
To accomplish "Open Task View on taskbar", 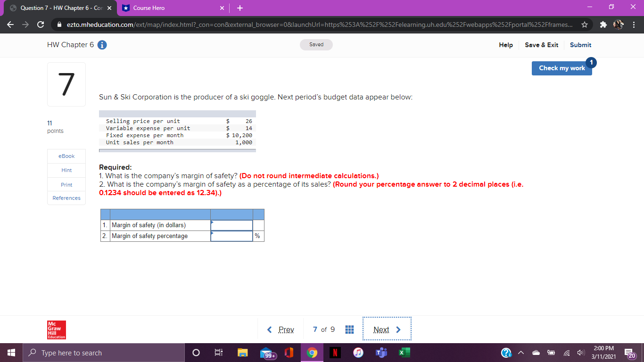I will [x=218, y=353].
